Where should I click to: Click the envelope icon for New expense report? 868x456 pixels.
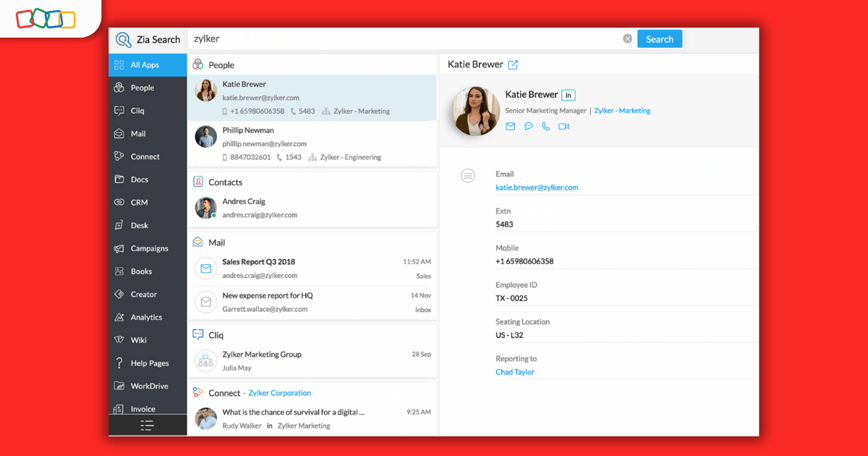tap(206, 302)
